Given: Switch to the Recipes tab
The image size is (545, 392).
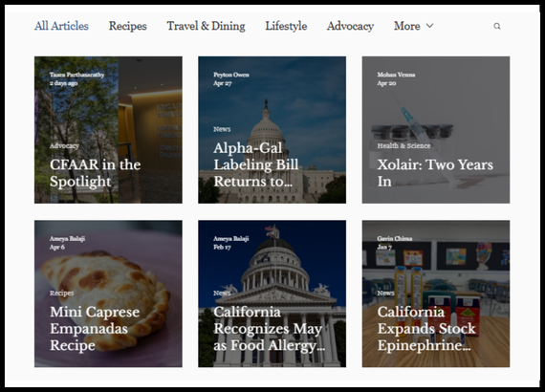Looking at the screenshot, I should pyautogui.click(x=127, y=26).
